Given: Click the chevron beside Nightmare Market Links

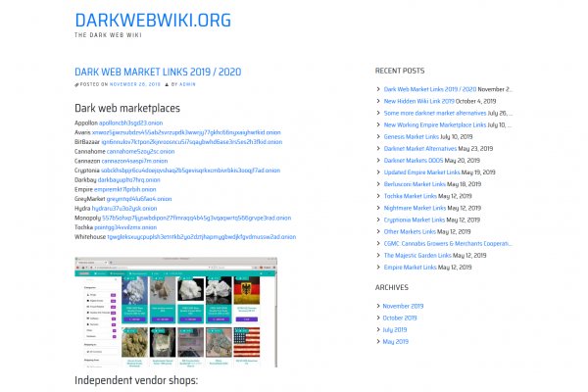Looking at the screenshot, I should (378, 208).
